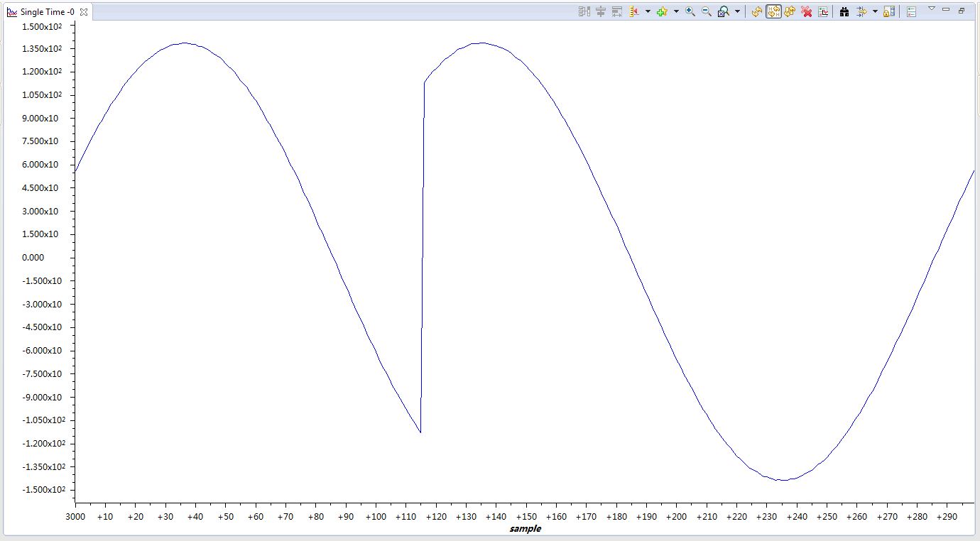The width and height of the screenshot is (980, 541).
Task: Open the reset zoom dropdown arrow
Action: pyautogui.click(x=737, y=11)
